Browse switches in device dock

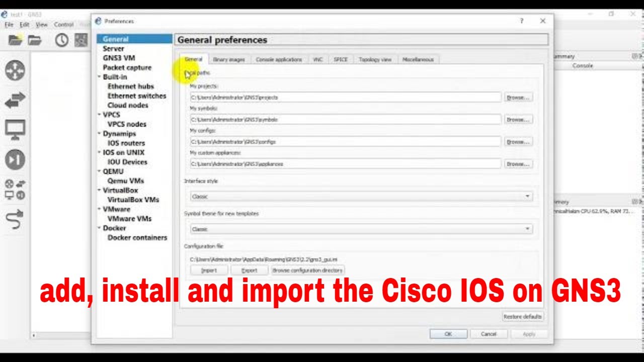click(15, 101)
